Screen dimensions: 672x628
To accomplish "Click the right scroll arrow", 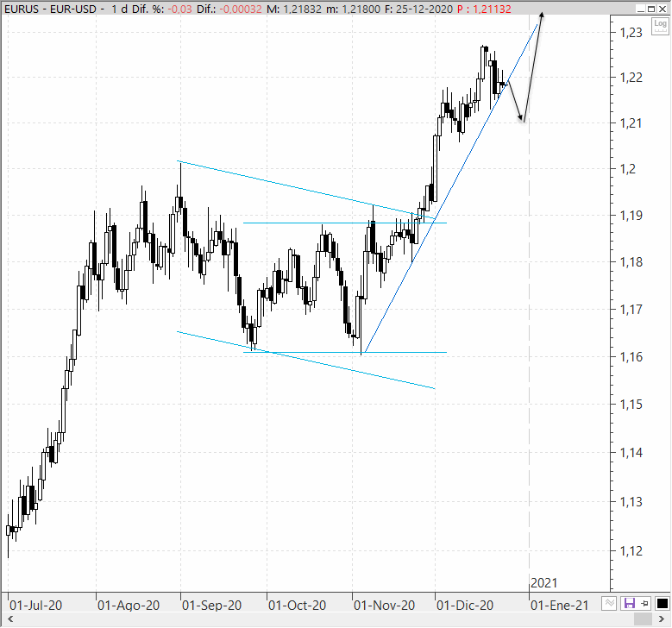I will [x=662, y=619].
